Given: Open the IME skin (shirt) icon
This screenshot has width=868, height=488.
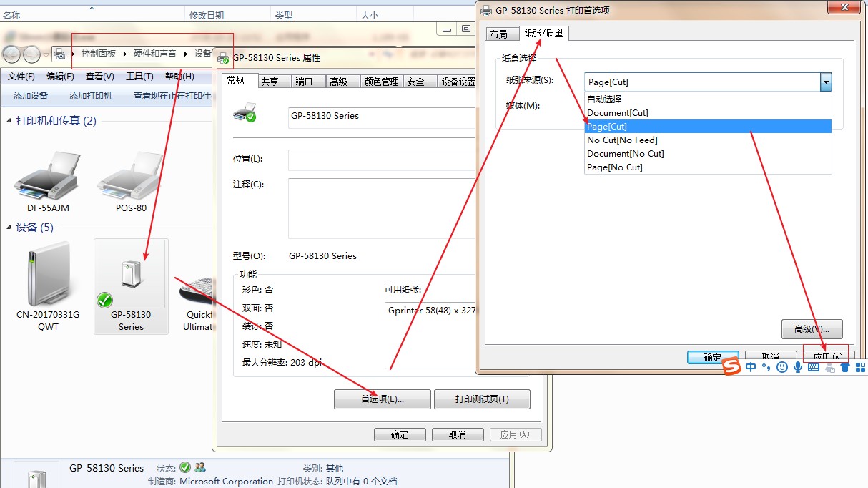Looking at the screenshot, I should pyautogui.click(x=845, y=367).
